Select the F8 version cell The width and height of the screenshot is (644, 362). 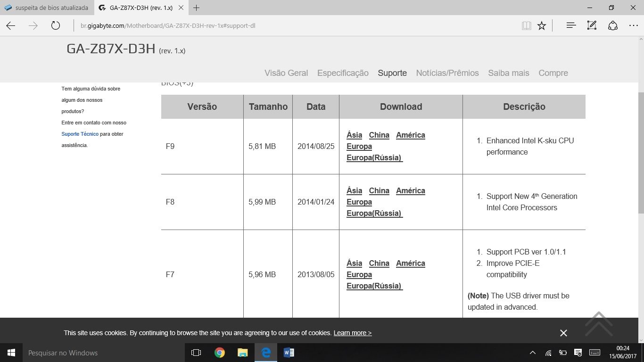point(202,202)
